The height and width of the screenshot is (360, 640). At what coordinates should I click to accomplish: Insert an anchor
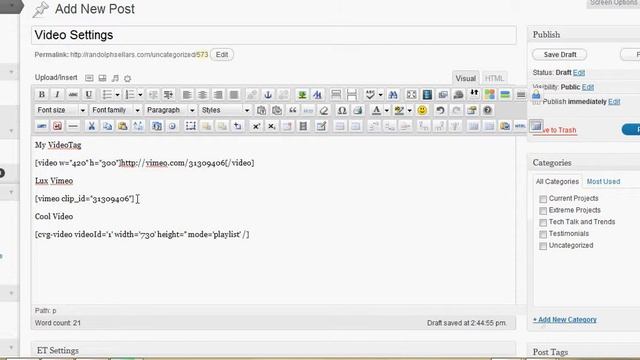click(x=268, y=95)
